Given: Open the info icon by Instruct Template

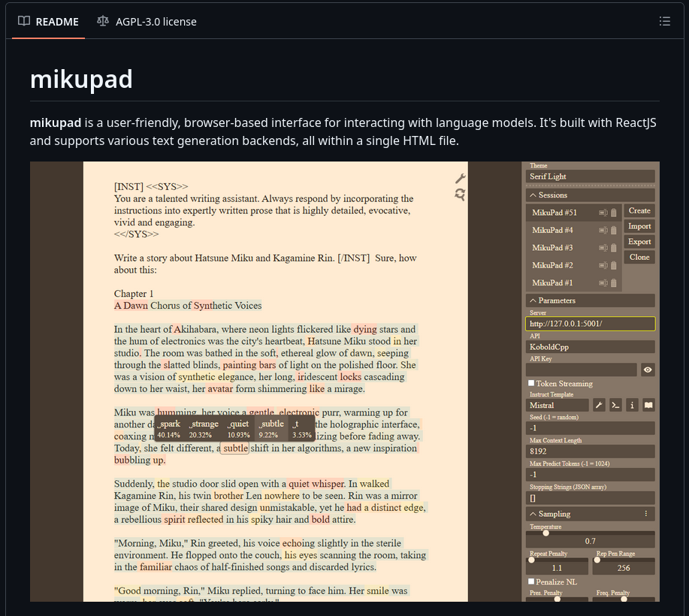Looking at the screenshot, I should click(632, 405).
